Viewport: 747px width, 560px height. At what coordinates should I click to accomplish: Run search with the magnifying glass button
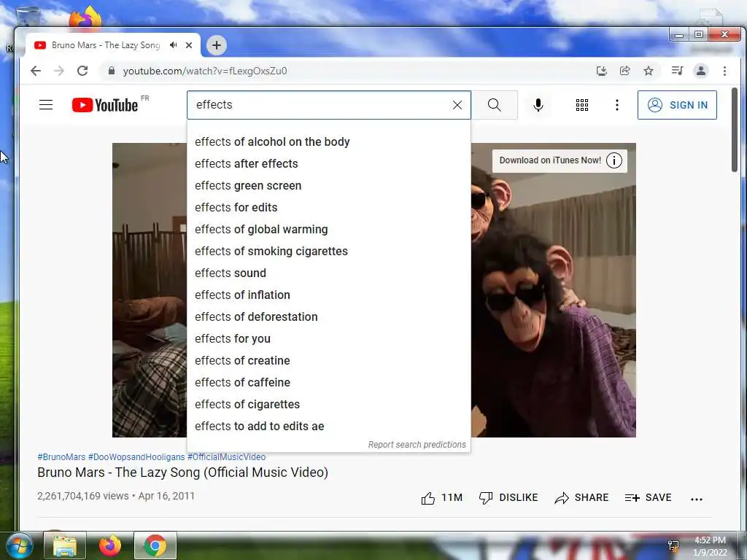(x=495, y=105)
